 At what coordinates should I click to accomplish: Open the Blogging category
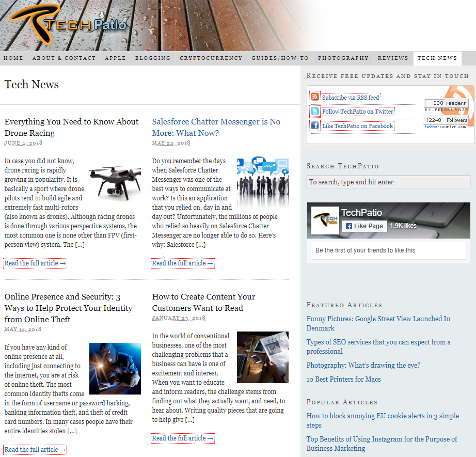[153, 58]
